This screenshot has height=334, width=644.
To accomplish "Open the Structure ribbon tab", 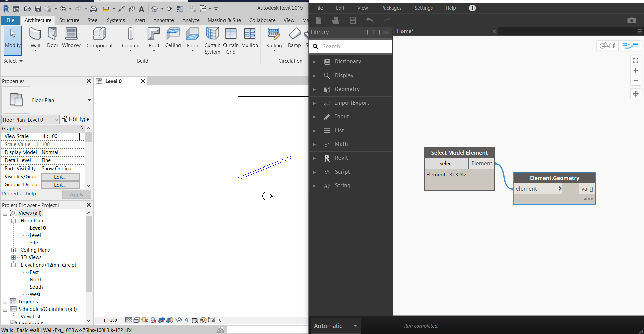I will pos(69,20).
